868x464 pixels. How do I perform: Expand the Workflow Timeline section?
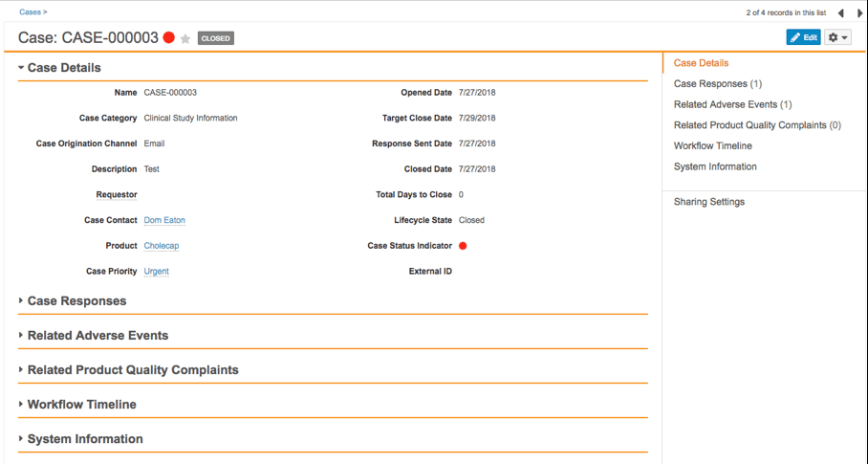pyautogui.click(x=81, y=405)
